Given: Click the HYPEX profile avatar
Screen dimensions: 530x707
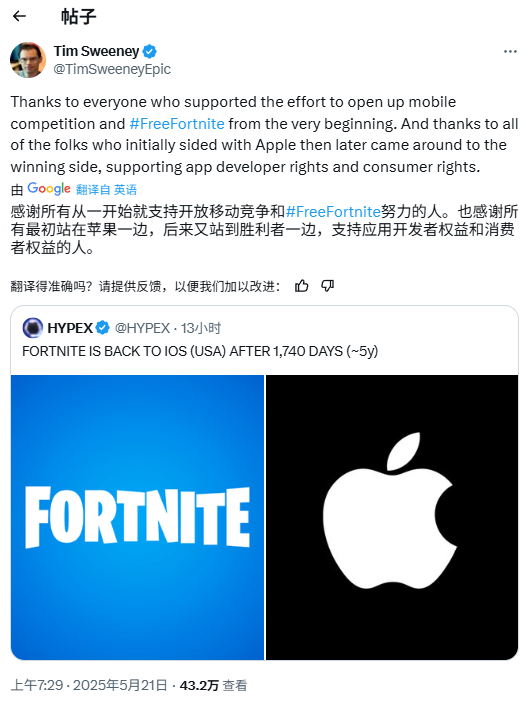Looking at the screenshot, I should (32, 328).
